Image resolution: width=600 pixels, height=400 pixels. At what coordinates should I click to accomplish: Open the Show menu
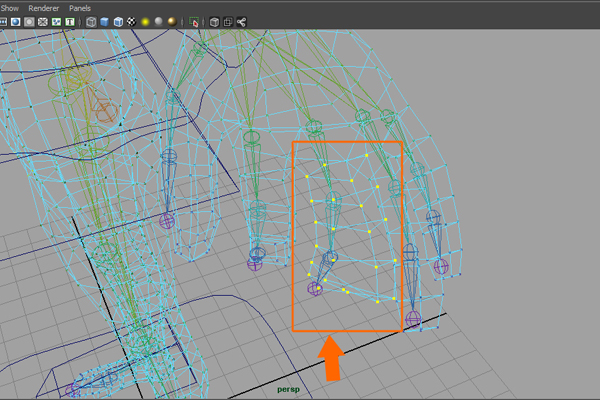click(10, 8)
